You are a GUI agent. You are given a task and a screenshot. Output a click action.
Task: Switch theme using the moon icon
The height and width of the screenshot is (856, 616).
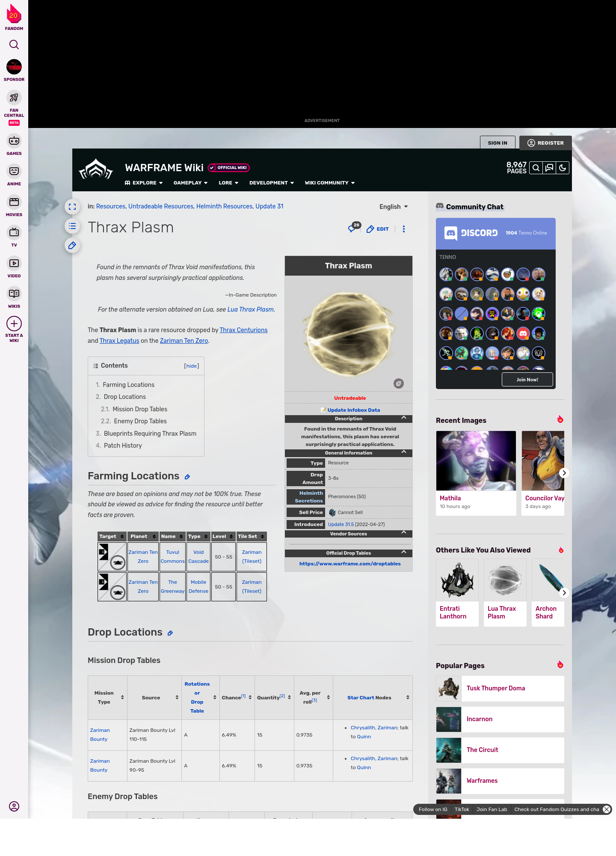click(x=563, y=168)
